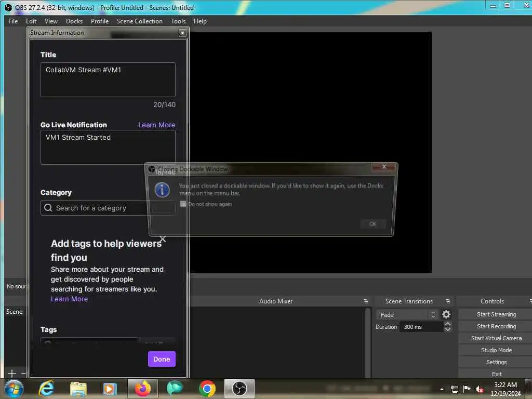Pop out the Audio Mixer dock icon
This screenshot has width=532, height=399.
coord(365,301)
